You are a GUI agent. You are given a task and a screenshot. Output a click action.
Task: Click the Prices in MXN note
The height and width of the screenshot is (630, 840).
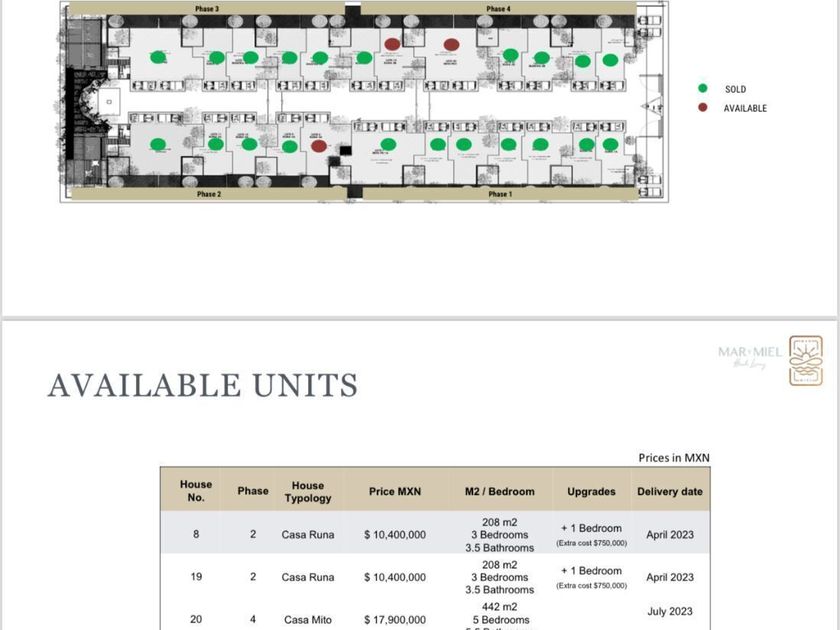(674, 458)
